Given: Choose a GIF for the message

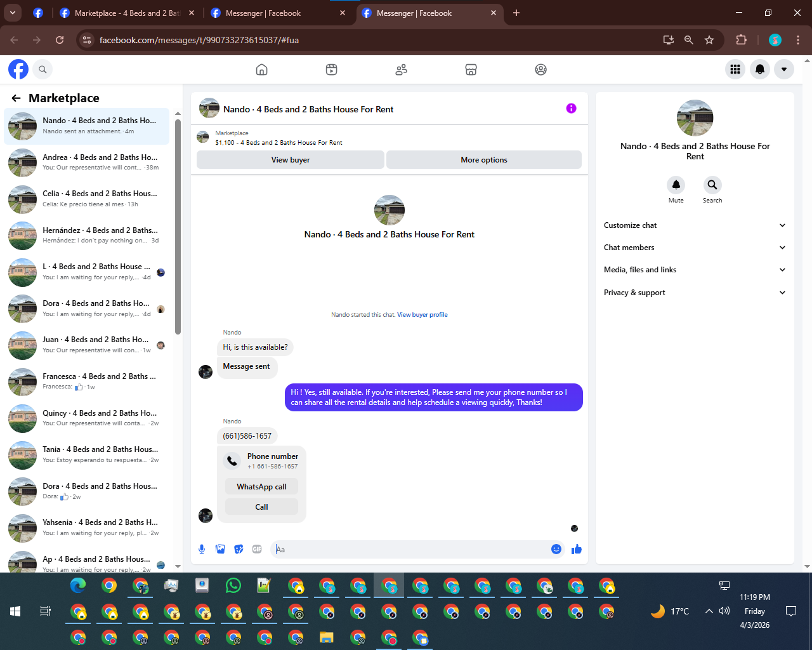Looking at the screenshot, I should (x=257, y=549).
